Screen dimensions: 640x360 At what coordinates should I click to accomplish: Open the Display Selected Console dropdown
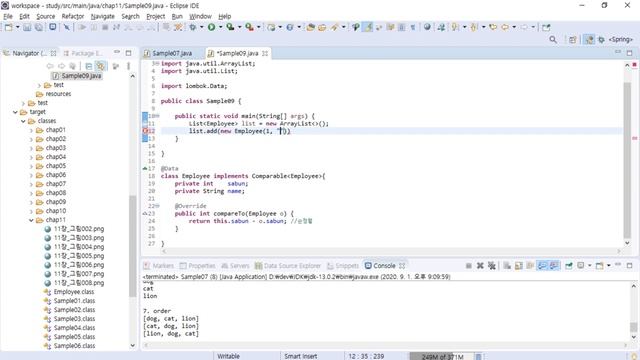tap(589, 266)
